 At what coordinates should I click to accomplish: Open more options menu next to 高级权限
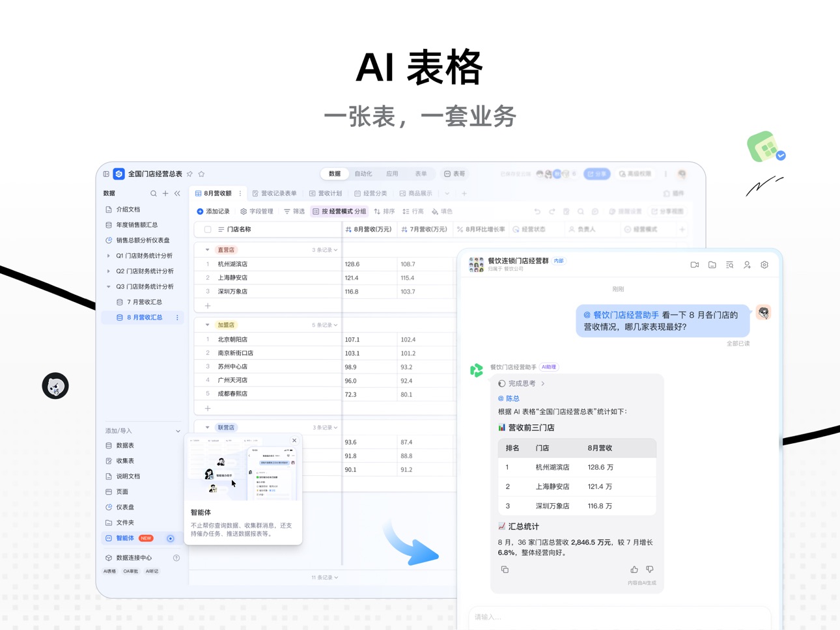[665, 174]
